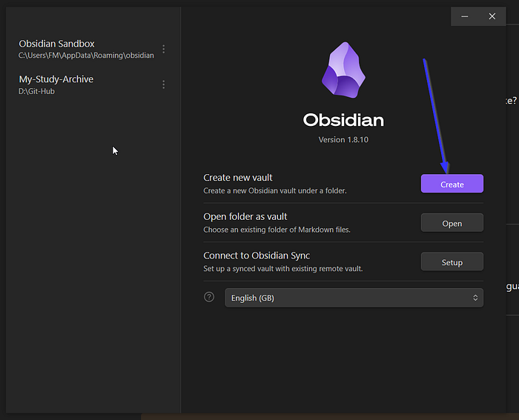This screenshot has width=519, height=420.
Task: Click the 'Create new vault' heading
Action: 238,178
